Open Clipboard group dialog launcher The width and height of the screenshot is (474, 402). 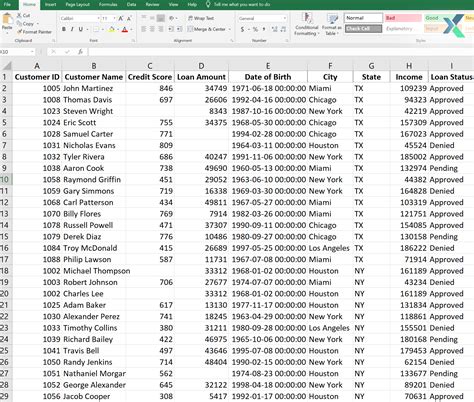54,41
